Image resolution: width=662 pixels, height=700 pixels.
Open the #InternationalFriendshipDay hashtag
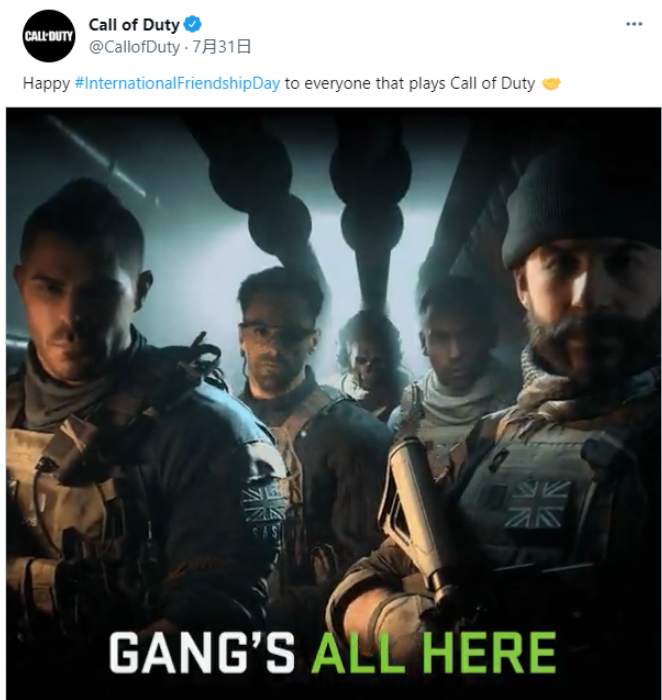[177, 83]
